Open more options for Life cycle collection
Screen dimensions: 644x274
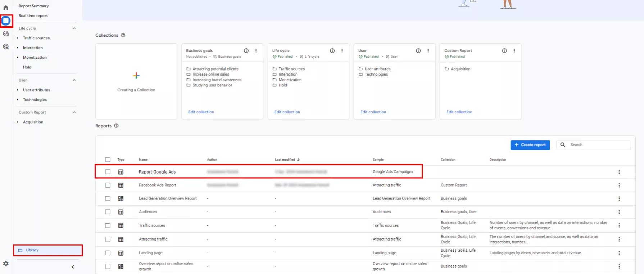coord(342,51)
